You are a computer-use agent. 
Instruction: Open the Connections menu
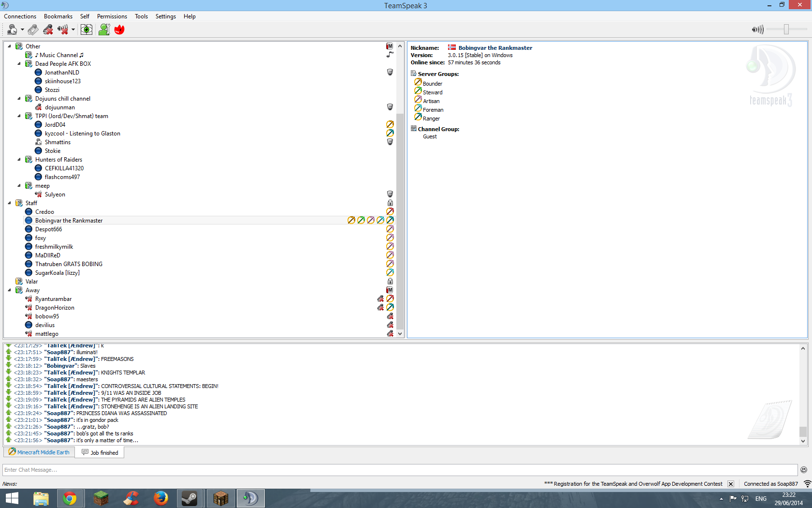tap(20, 16)
